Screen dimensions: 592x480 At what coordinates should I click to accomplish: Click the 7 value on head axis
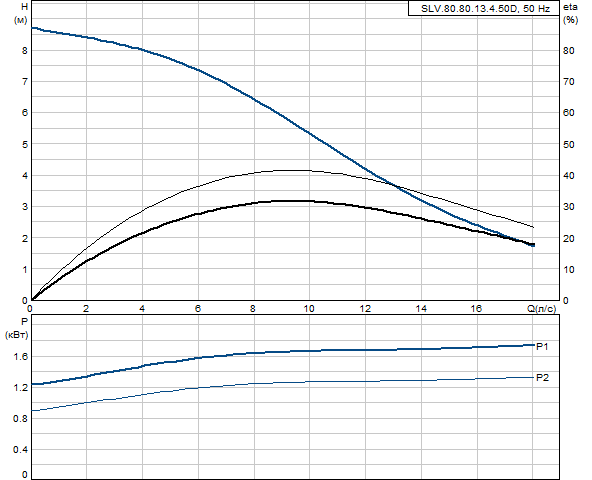[x=25, y=82]
